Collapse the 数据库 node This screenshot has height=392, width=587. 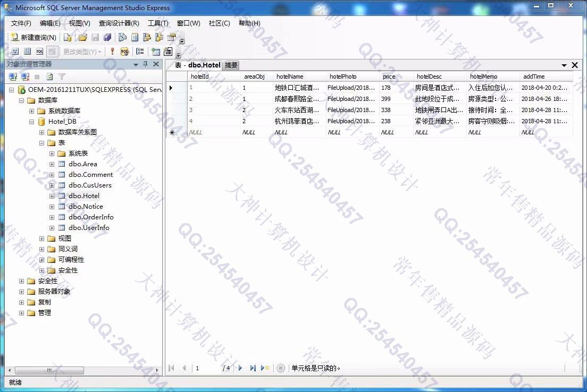21,100
